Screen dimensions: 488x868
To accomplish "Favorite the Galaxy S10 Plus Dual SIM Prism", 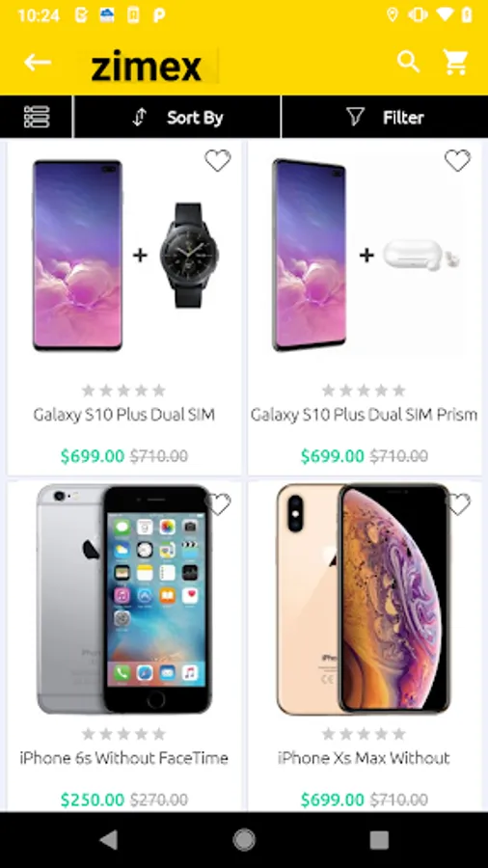I will [457, 160].
